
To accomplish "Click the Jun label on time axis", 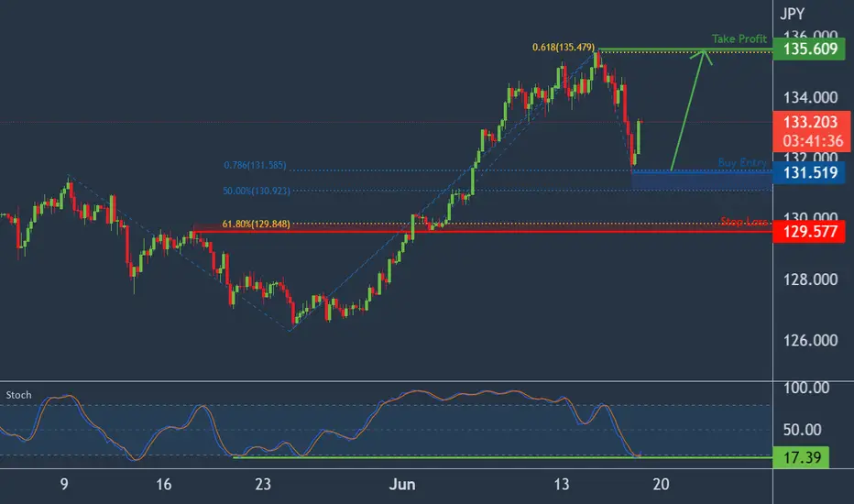I will [402, 485].
